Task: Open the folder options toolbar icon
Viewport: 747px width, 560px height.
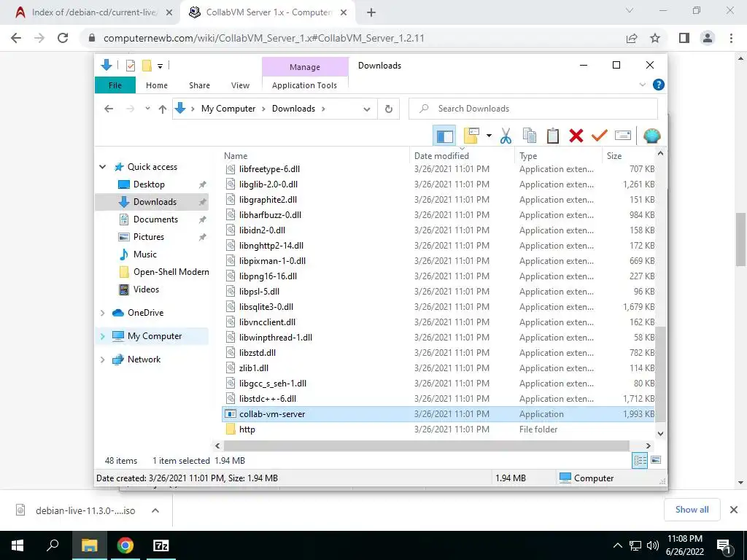Action: [x=471, y=136]
